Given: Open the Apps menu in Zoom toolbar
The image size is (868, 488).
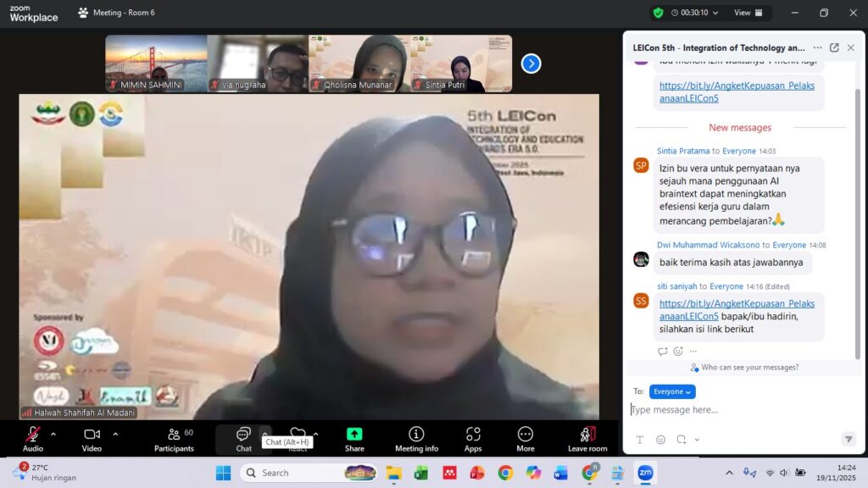Looking at the screenshot, I should pyautogui.click(x=473, y=438).
